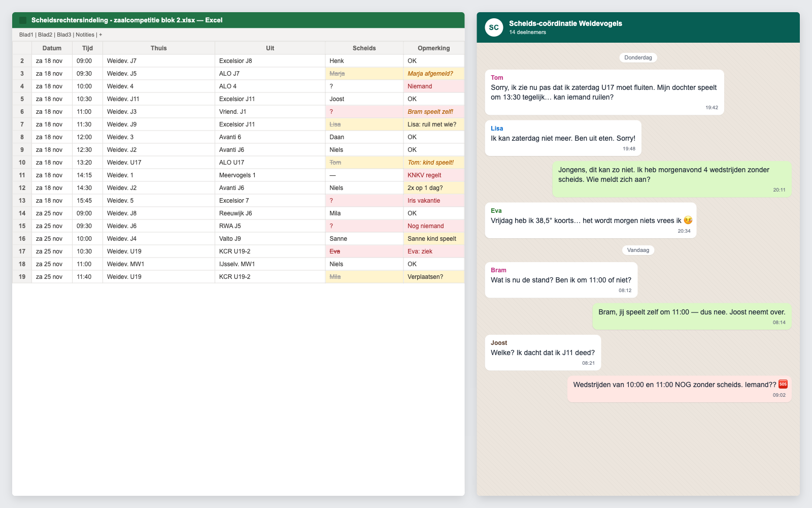Click the 'Excelsior 7' cell
Image resolution: width=812 pixels, height=508 pixels.
(270, 201)
